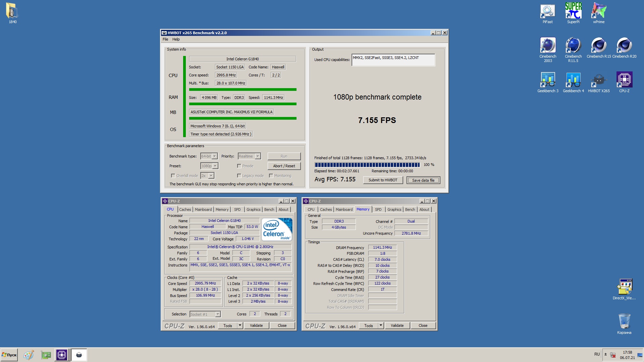
Task: Click the Intel Celeron logo in CPU-Z
Action: click(277, 229)
